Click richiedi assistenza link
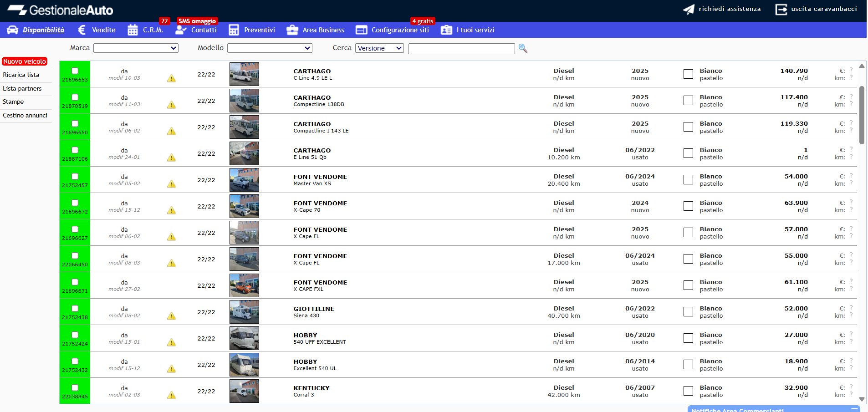 pyautogui.click(x=730, y=9)
